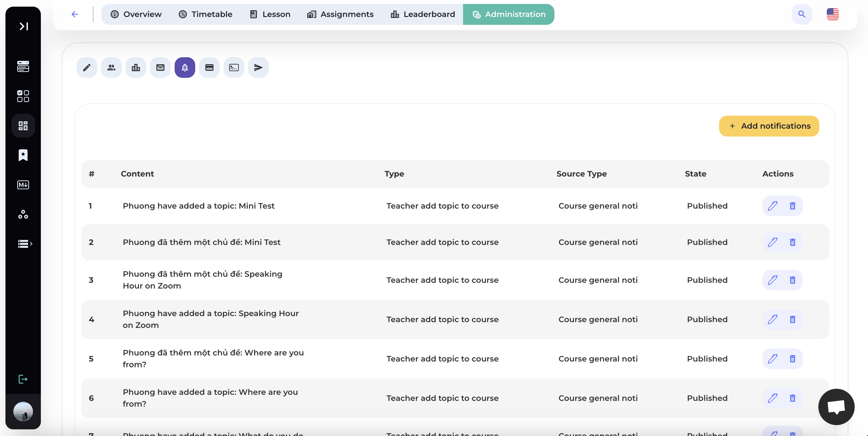
Task: Open the starred bookmark sidebar icon
Action: point(23,155)
